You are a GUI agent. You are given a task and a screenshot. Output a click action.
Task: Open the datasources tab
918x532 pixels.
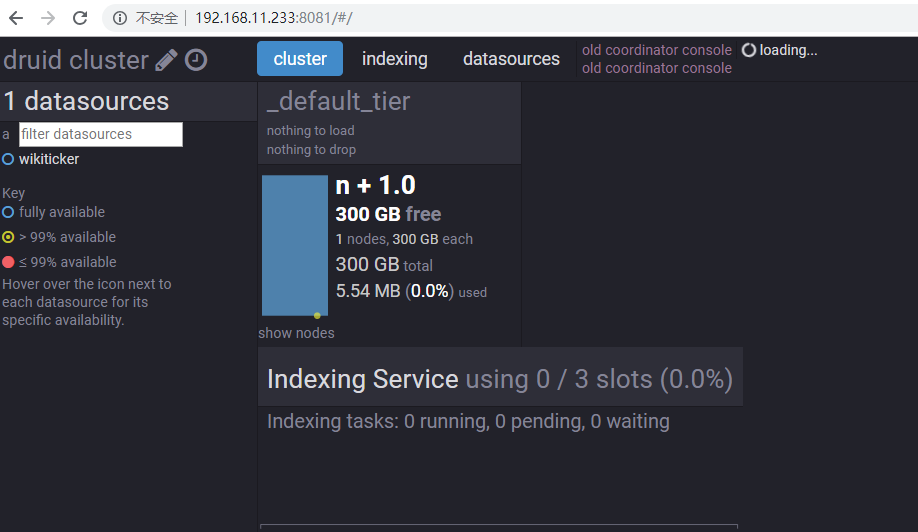[511, 59]
